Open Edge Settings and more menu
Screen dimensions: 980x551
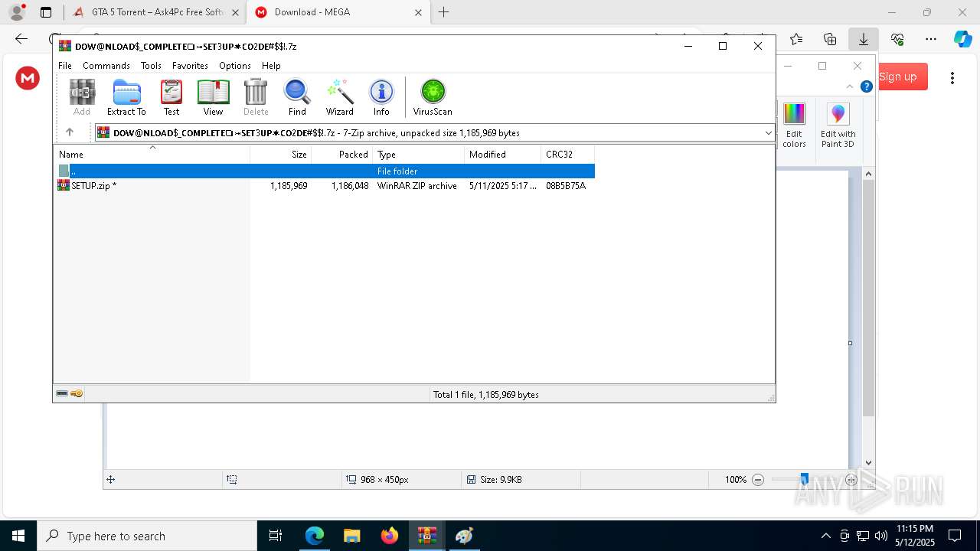point(930,39)
